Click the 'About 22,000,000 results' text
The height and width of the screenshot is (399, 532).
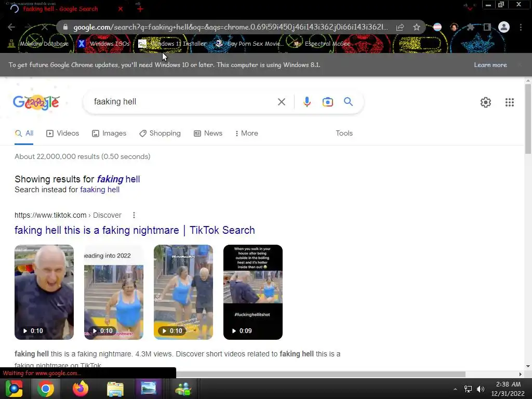coord(83,157)
